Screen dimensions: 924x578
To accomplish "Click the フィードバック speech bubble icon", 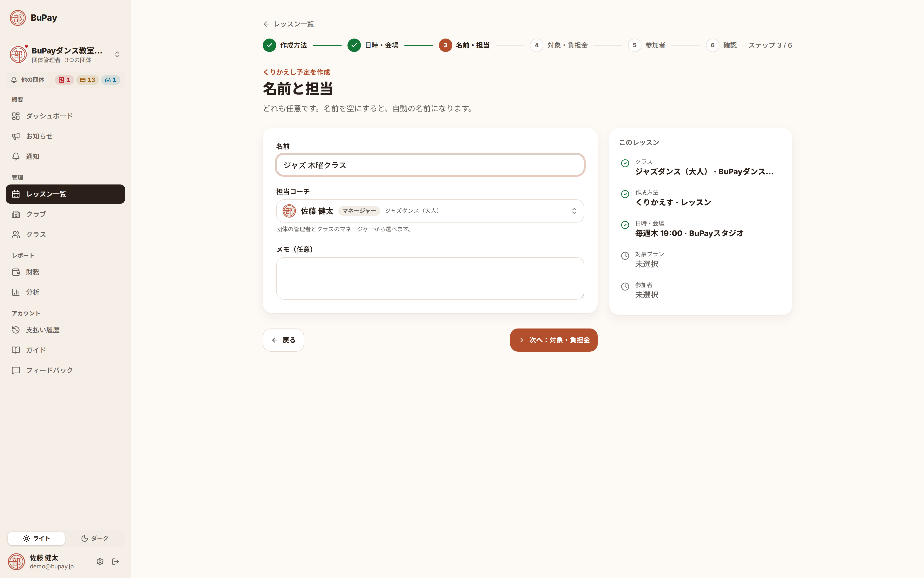I will pyautogui.click(x=16, y=370).
